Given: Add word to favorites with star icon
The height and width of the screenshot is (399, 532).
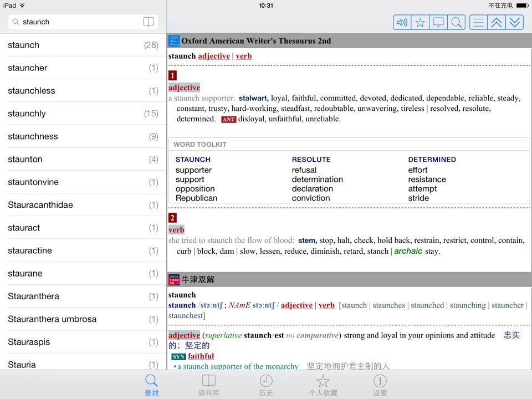Looking at the screenshot, I should [x=420, y=23].
